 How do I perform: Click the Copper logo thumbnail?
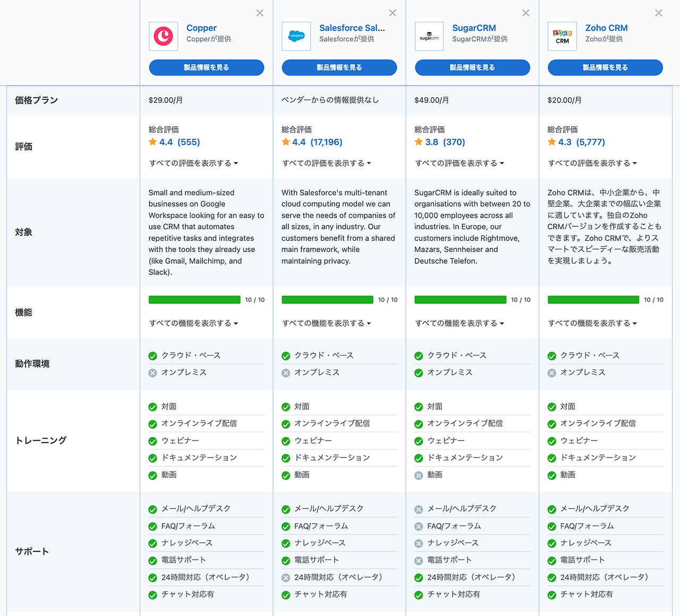(164, 36)
